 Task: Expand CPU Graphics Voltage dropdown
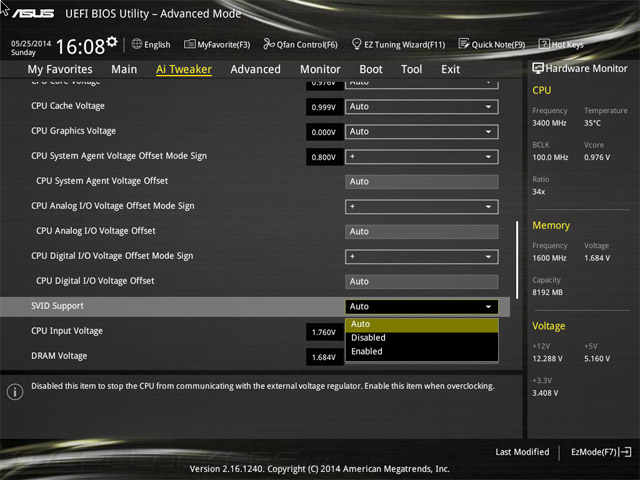tap(422, 132)
